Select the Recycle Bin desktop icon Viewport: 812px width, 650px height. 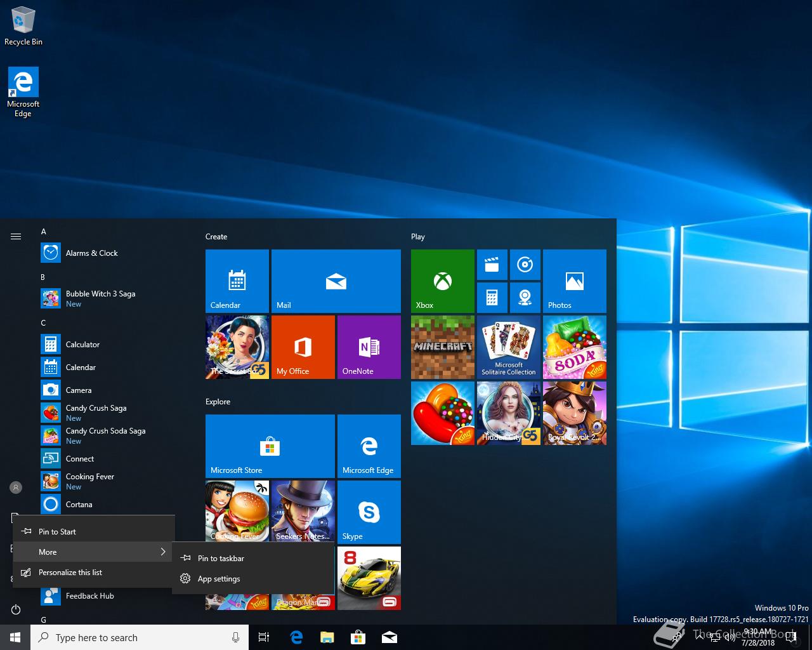23,26
